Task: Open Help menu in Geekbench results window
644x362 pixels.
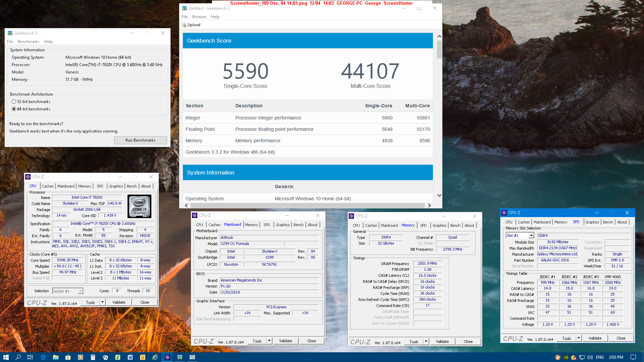Action: click(215, 17)
